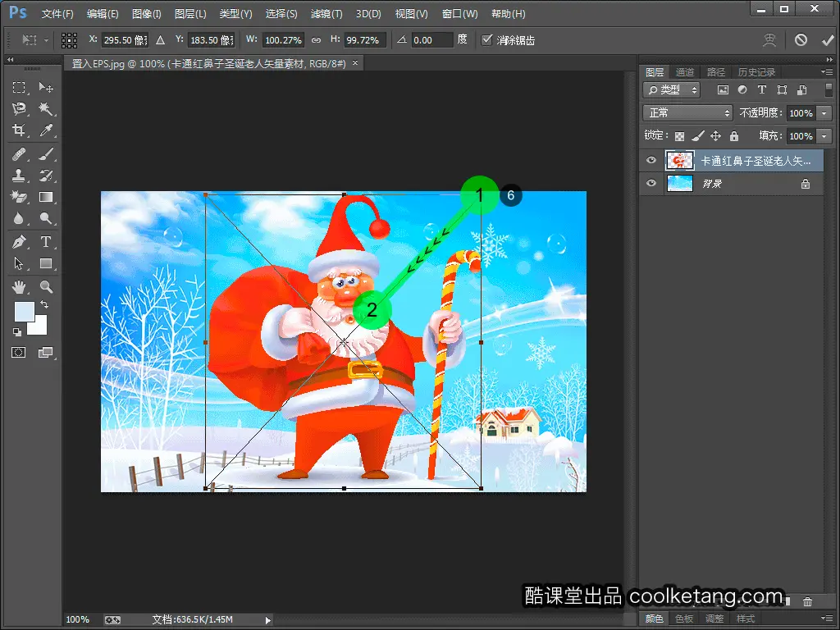Uncheck the anti-alias (消除锯齿) checkbox
This screenshot has width=840, height=630.
tap(486, 40)
